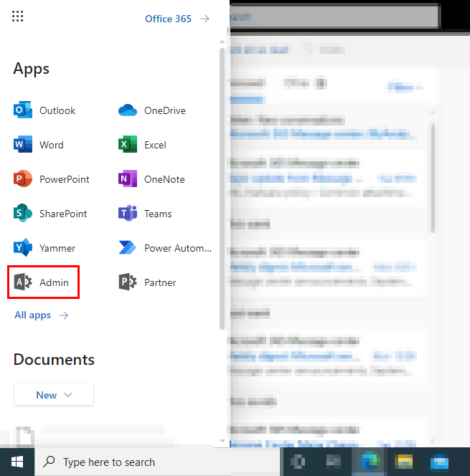The height and width of the screenshot is (476, 470).
Task: Click the panel scrollbar down arrow
Action: tap(222, 441)
